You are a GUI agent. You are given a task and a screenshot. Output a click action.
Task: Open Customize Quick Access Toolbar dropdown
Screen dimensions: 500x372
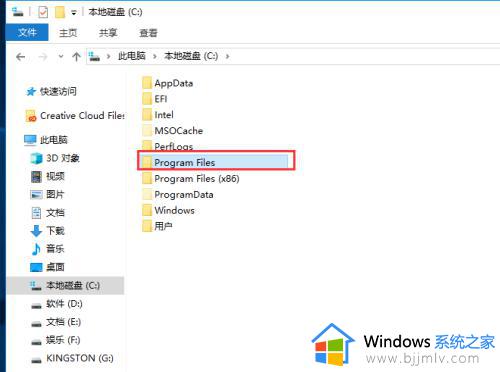[x=74, y=13]
